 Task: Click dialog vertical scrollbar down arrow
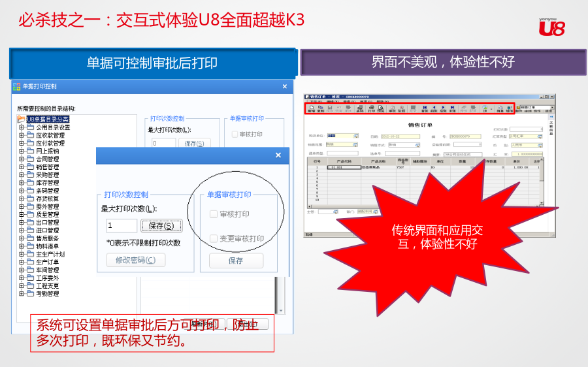coord(280,311)
